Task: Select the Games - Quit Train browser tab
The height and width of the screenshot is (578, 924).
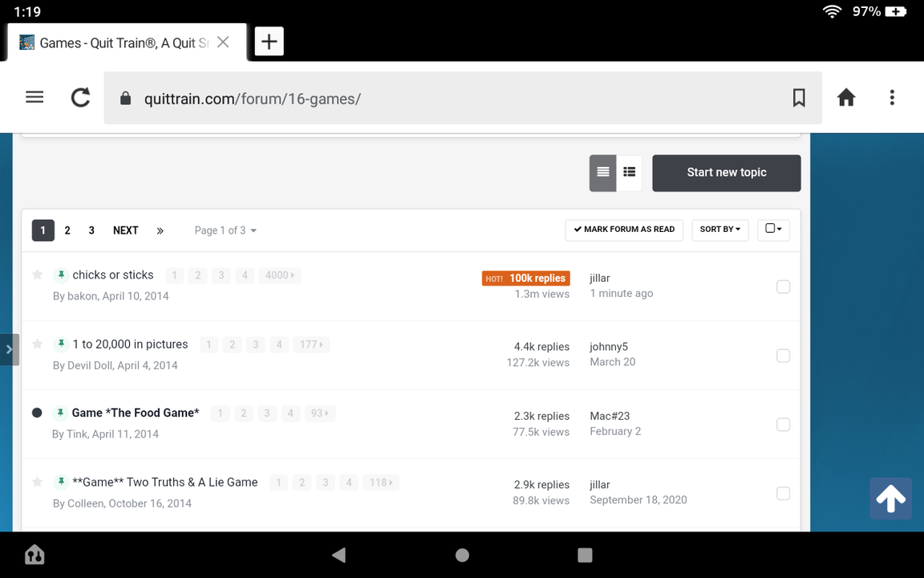Action: [120, 42]
